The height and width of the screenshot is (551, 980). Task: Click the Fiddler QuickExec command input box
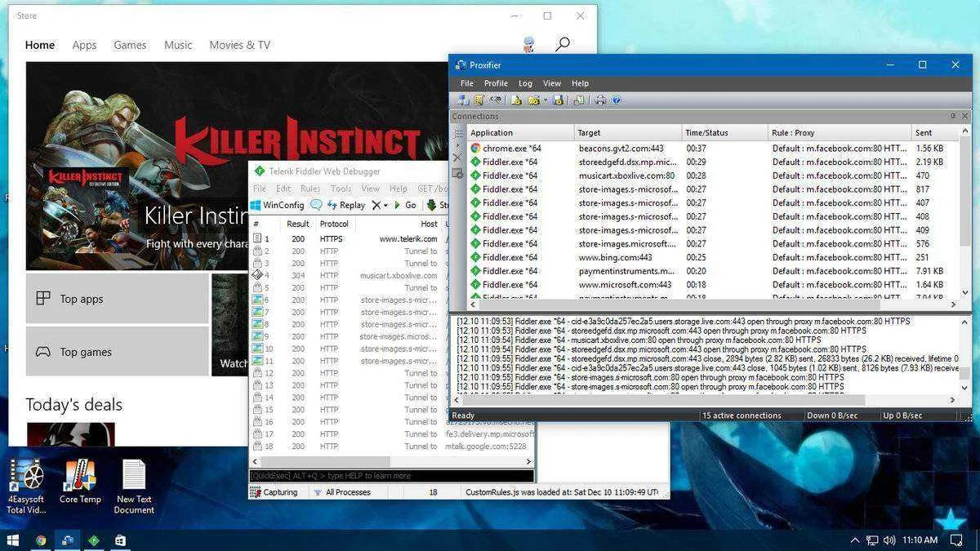tap(392, 476)
